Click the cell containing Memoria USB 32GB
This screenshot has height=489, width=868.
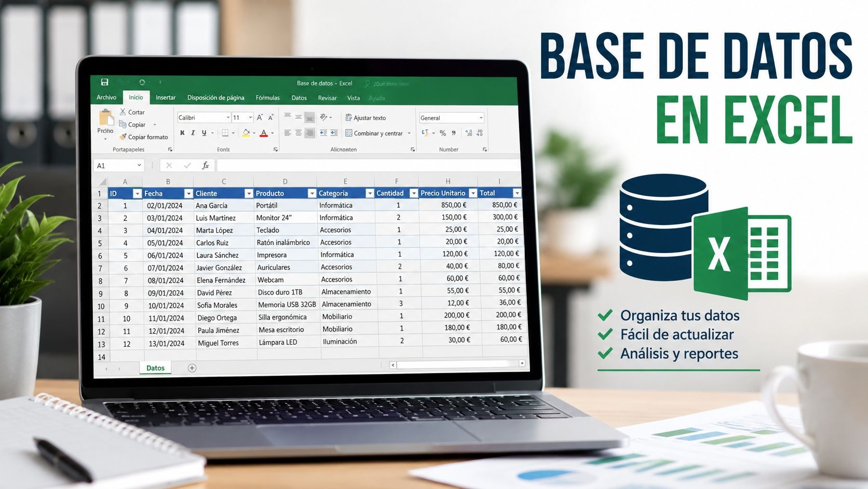point(287,305)
